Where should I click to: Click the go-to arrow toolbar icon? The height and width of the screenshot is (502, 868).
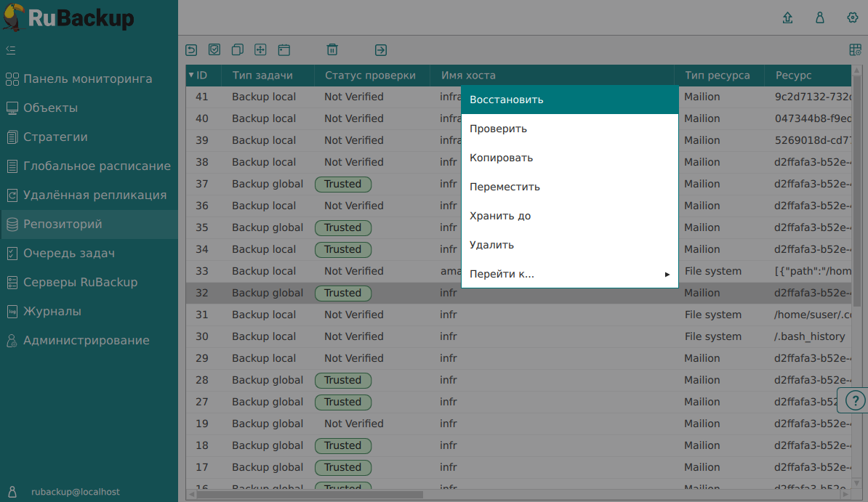(381, 50)
